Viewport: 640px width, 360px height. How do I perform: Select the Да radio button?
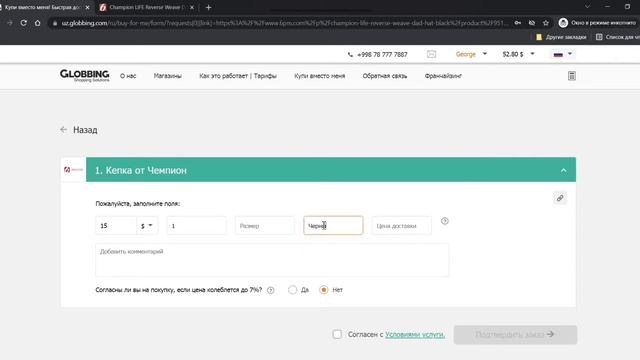pyautogui.click(x=292, y=290)
